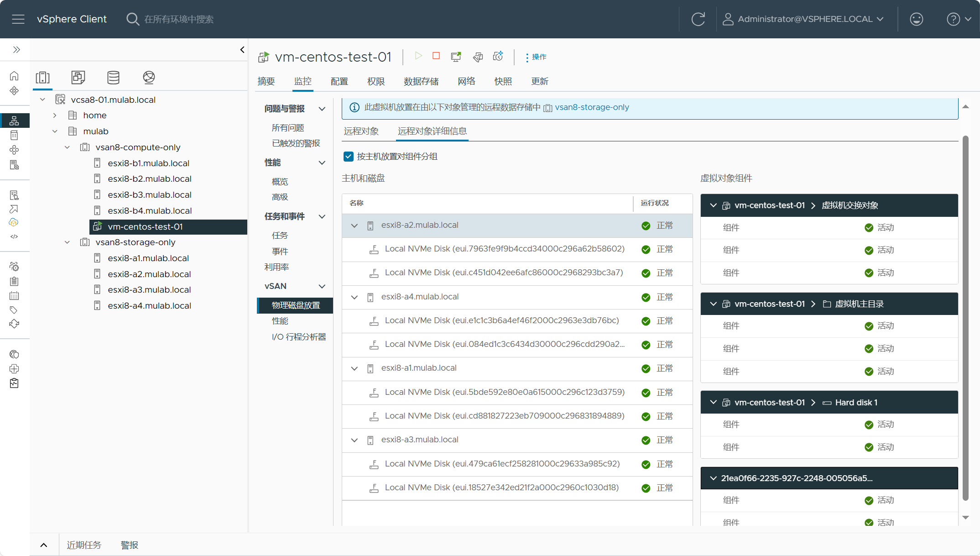Open Utilization (利用率) monitor item
Image resolution: width=980 pixels, height=556 pixels.
(276, 267)
